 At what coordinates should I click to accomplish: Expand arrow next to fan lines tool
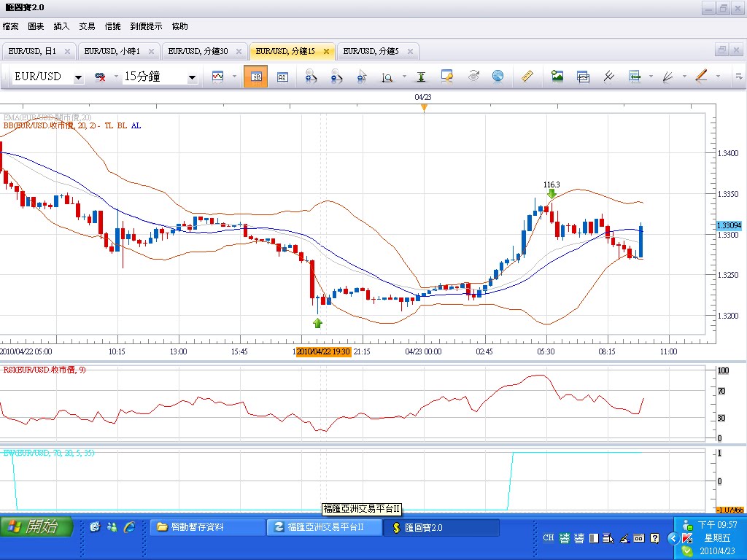pyautogui.click(x=684, y=76)
